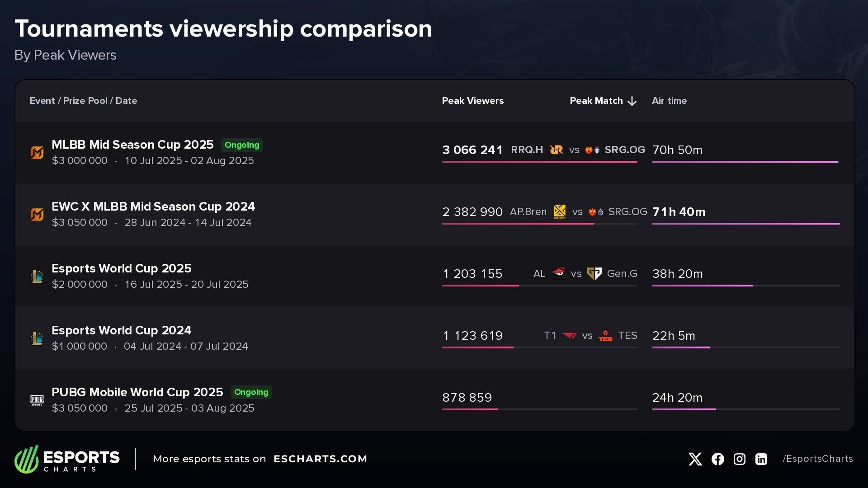Viewport: 868px width, 488px height.
Task: Click the Esports Charts logo
Action: pyautogui.click(x=67, y=459)
